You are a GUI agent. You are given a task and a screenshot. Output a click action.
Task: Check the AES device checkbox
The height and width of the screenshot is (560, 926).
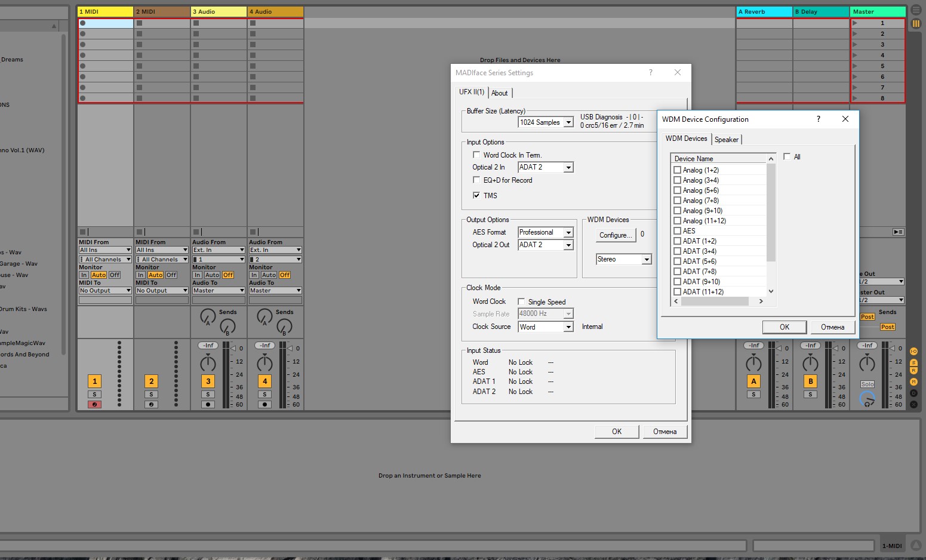coord(678,231)
